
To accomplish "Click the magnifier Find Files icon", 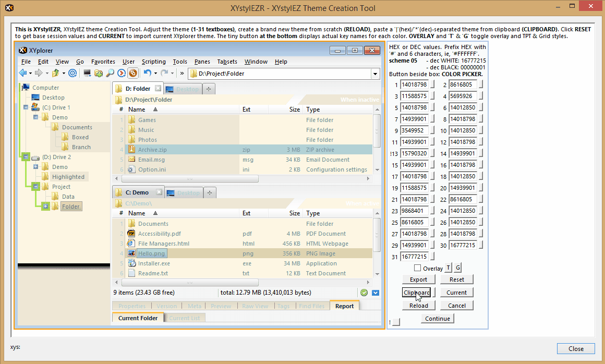I will (x=110, y=74).
